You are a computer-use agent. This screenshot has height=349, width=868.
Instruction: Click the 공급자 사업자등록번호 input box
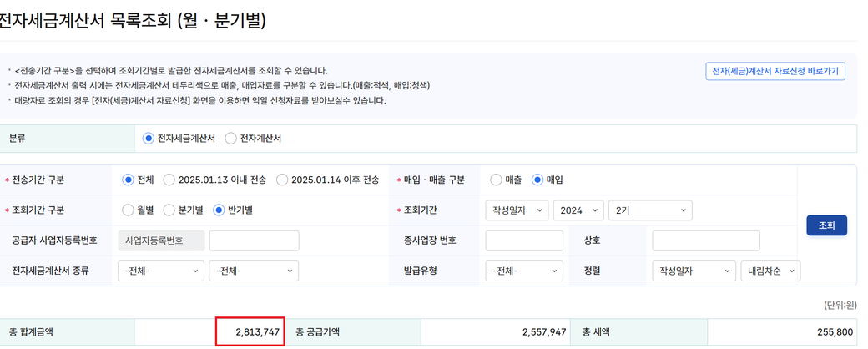254,240
